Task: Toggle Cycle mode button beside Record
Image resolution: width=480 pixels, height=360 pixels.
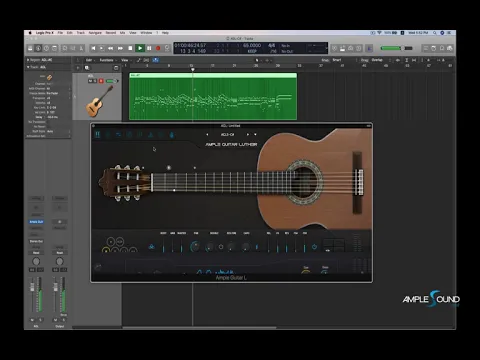Action: pyautogui.click(x=167, y=48)
